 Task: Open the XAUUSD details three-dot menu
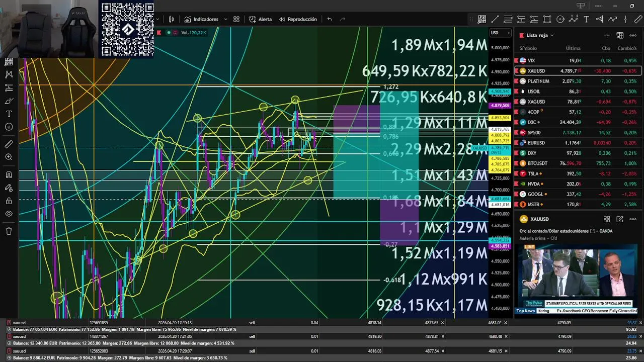pos(633,219)
